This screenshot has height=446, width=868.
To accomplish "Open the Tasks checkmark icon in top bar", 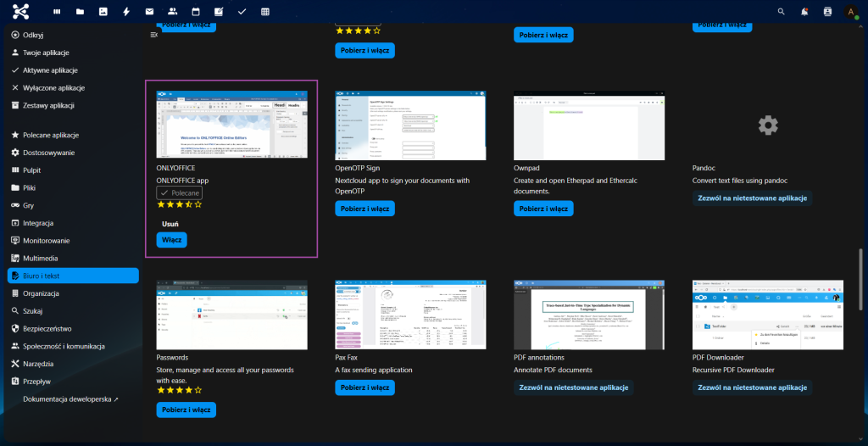I will 242,12.
